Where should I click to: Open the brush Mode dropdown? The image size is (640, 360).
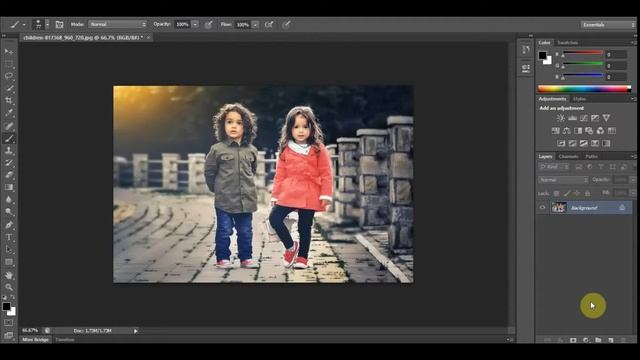click(x=118, y=24)
